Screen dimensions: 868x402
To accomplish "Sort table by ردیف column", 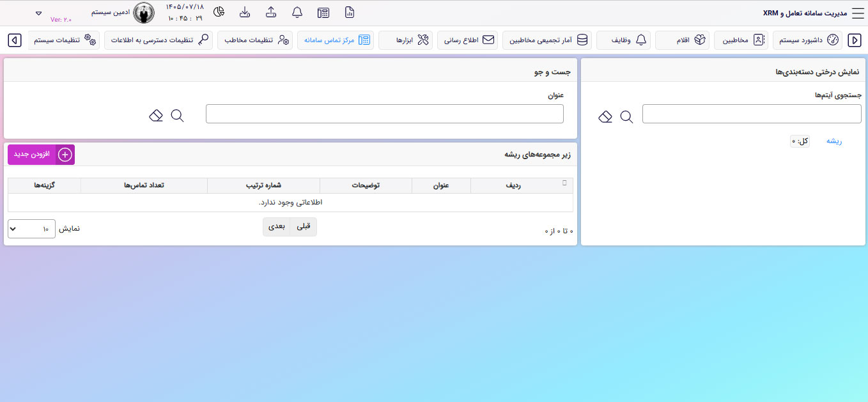I will point(522,185).
